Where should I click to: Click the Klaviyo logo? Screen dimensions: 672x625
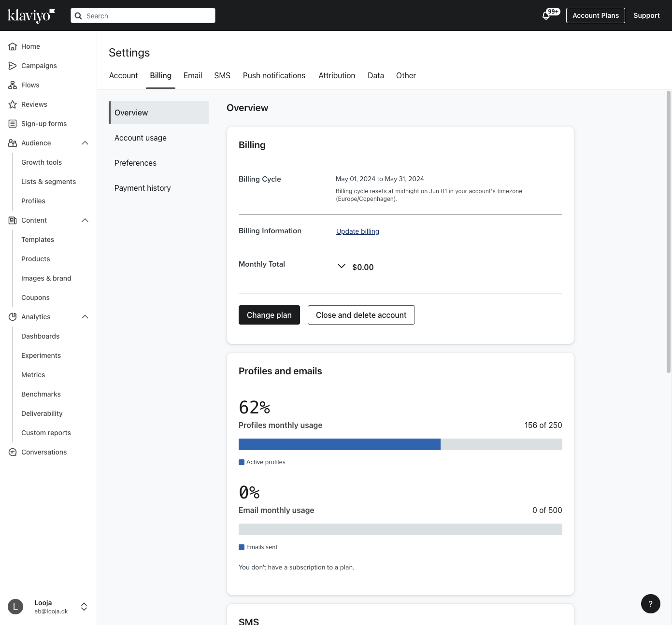(31, 15)
